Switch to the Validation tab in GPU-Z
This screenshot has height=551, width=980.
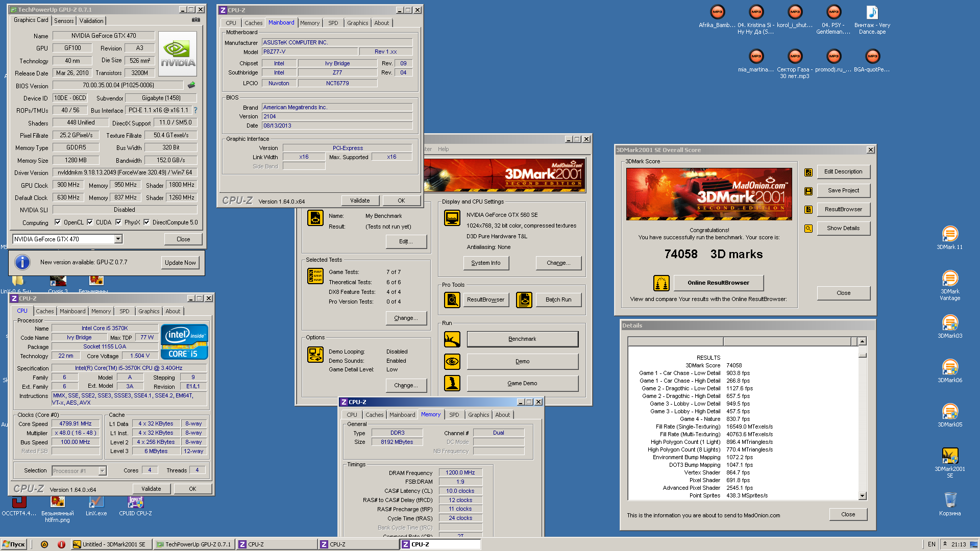click(x=91, y=21)
